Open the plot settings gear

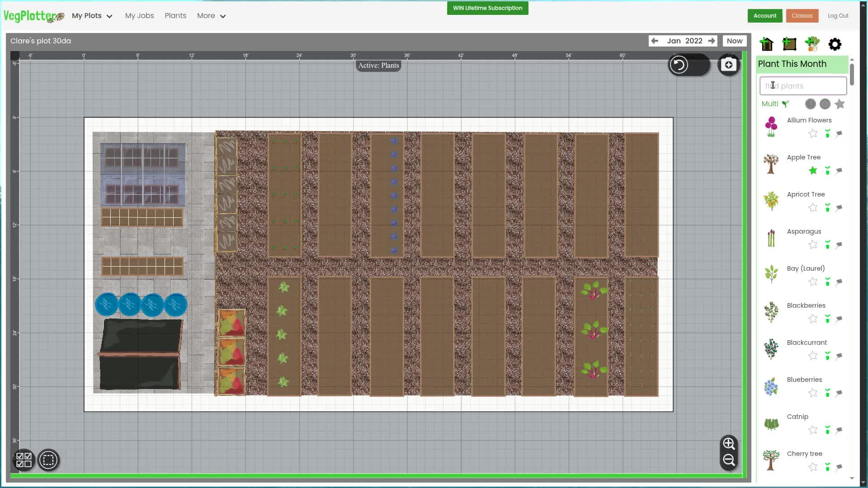click(x=835, y=44)
